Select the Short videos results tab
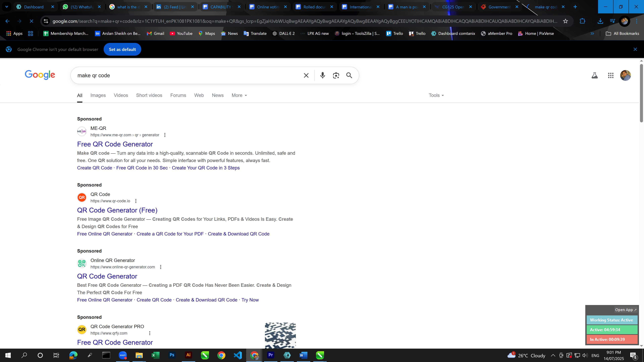 pos(149,95)
